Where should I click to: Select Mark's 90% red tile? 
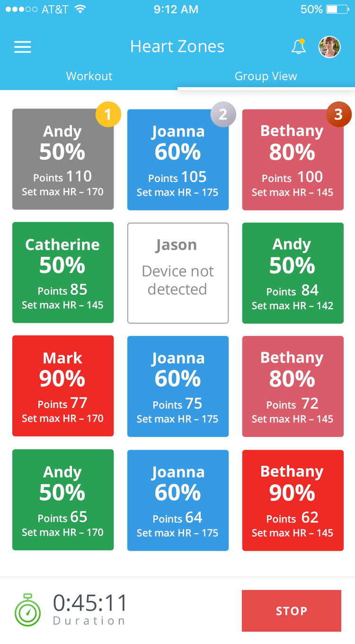pyautogui.click(x=63, y=386)
